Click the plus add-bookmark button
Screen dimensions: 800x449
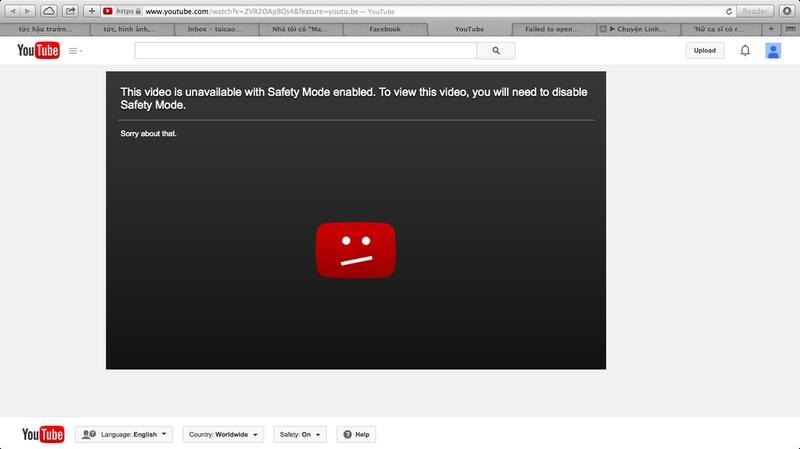pyautogui.click(x=91, y=11)
